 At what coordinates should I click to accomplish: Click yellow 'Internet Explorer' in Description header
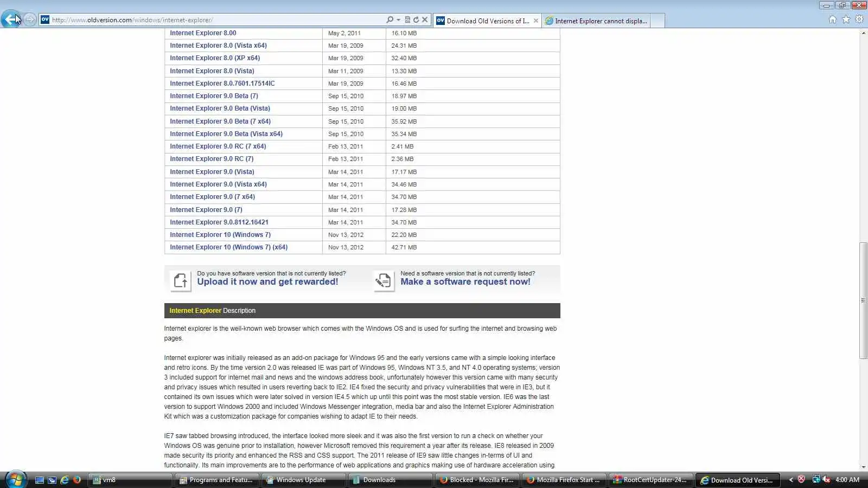(195, 311)
